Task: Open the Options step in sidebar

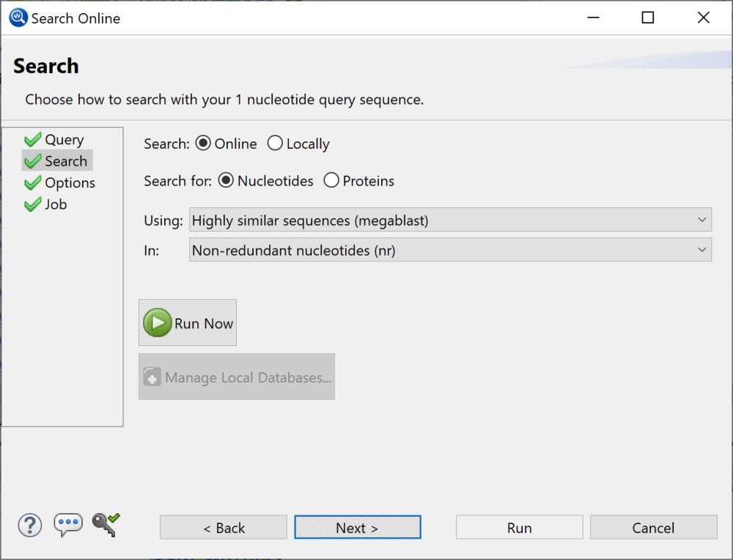Action: click(70, 183)
